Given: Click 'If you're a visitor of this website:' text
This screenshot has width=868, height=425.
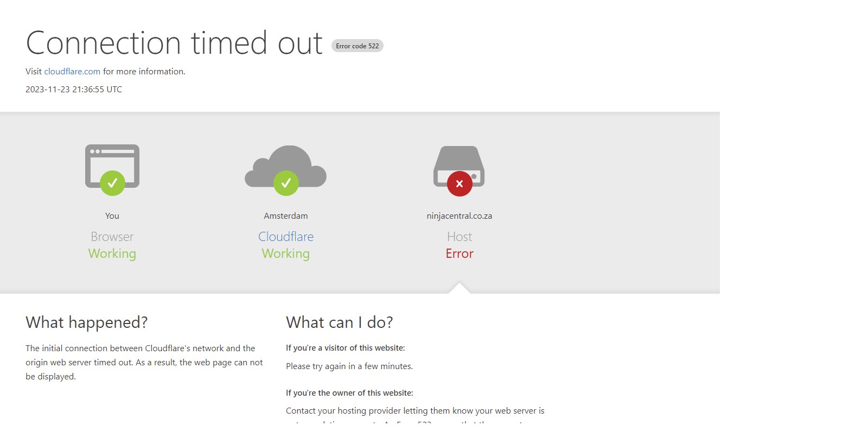Looking at the screenshot, I should (x=346, y=348).
